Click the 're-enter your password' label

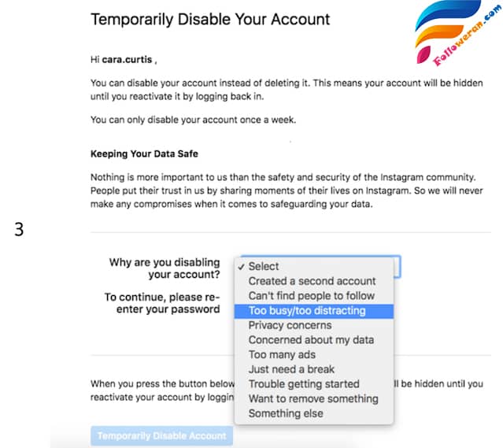162,303
